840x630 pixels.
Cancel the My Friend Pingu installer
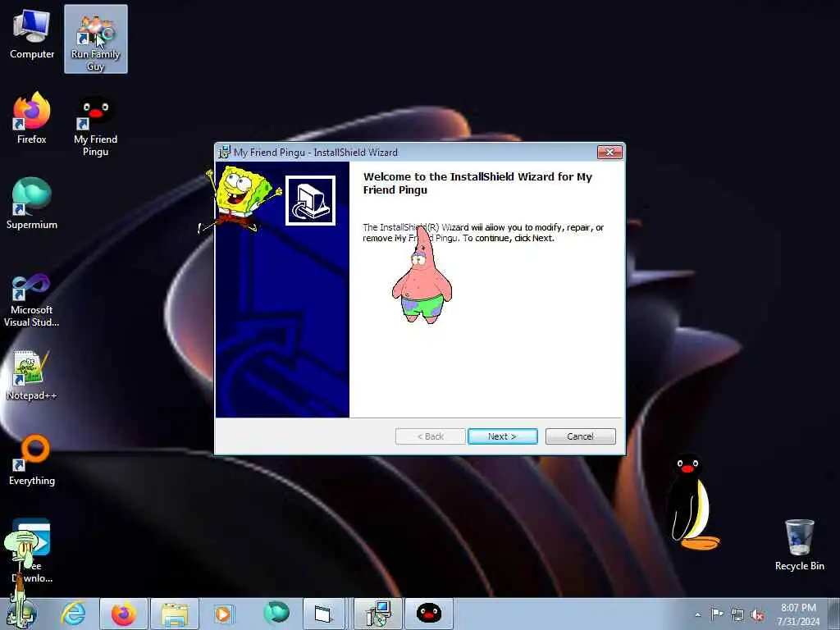[x=580, y=436]
